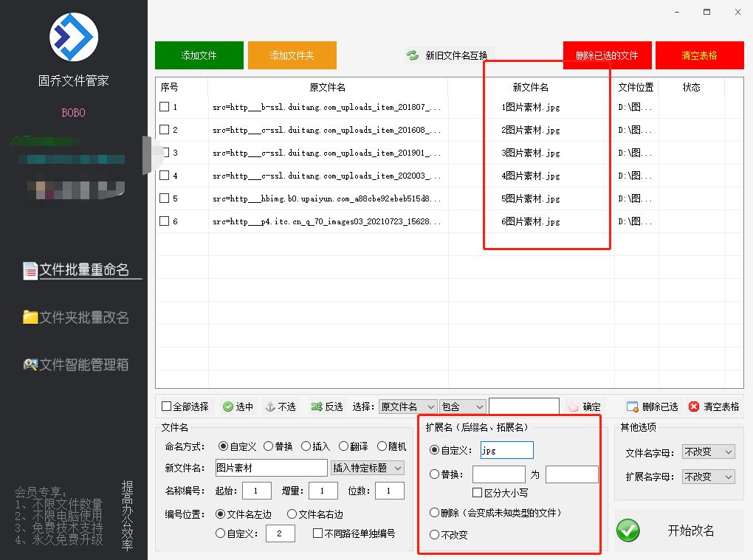Click the green 添加文件 button

tap(199, 55)
